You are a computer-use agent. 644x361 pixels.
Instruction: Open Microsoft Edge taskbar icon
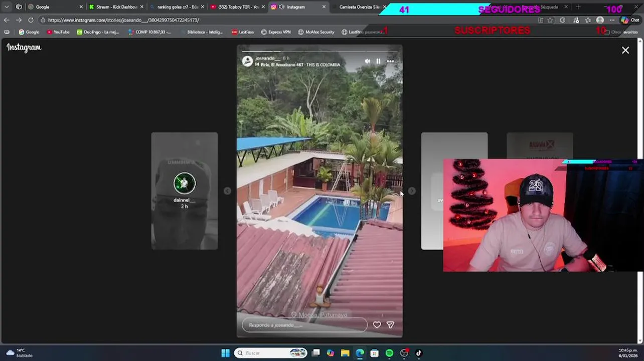[360, 353]
